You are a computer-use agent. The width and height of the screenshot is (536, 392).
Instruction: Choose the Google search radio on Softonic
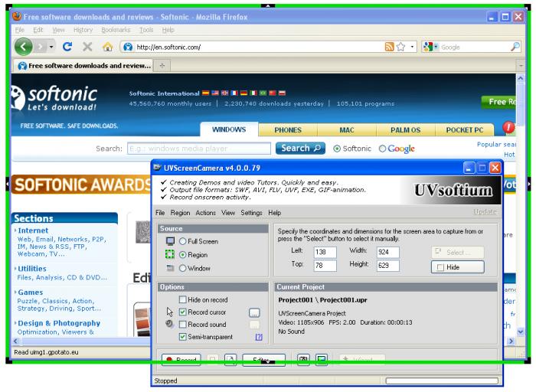[x=382, y=149]
